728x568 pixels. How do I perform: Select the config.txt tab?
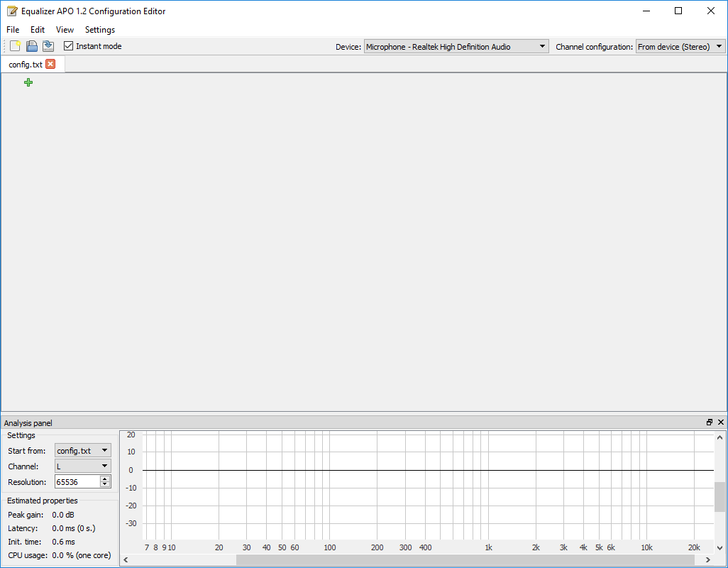26,65
